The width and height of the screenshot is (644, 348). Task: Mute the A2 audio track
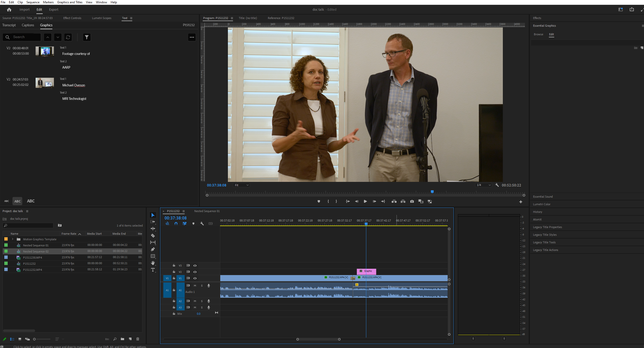click(195, 301)
